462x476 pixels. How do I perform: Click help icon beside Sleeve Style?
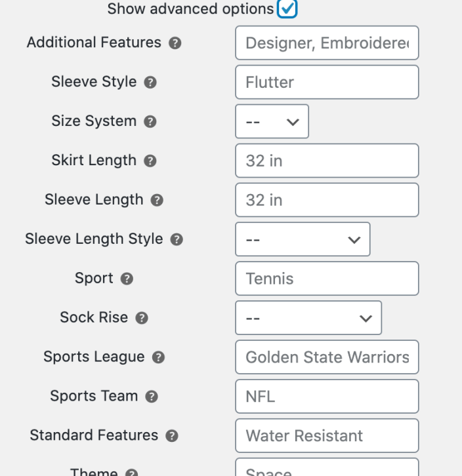click(150, 83)
